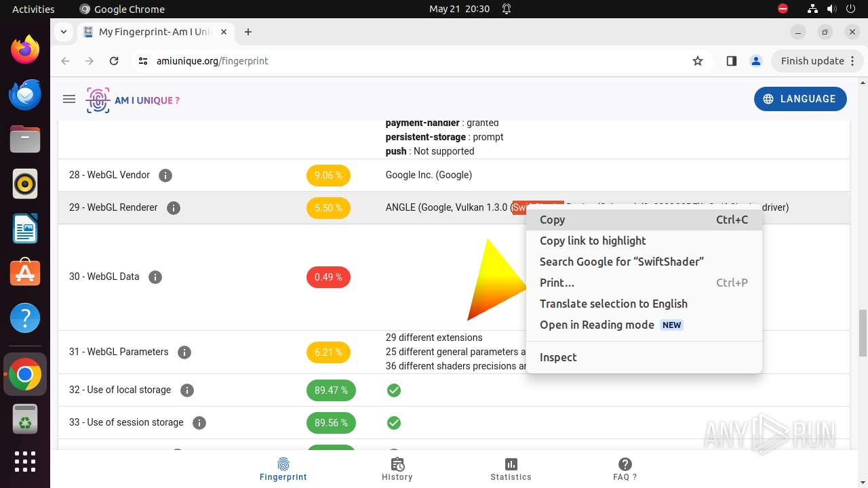Go back to the previous page
Screen dimensions: 868x488
coord(65,61)
